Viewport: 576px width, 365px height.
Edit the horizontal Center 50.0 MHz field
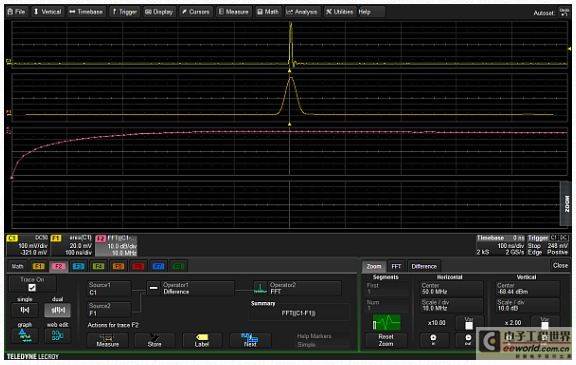pyautogui.click(x=451, y=289)
